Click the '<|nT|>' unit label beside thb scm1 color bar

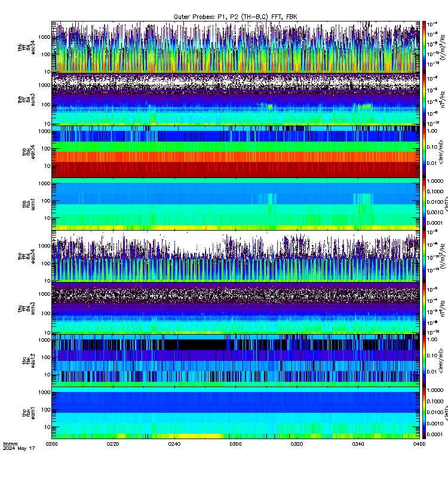tap(446, 204)
